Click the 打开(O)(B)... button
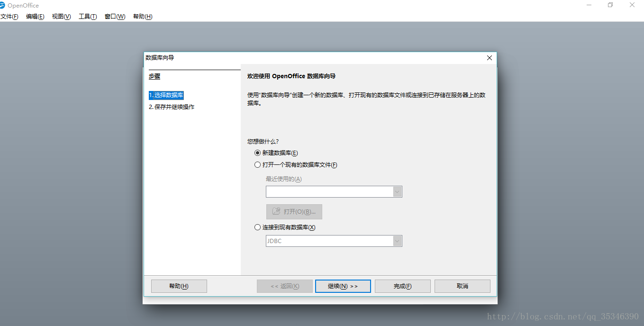644x326 pixels. coord(294,212)
